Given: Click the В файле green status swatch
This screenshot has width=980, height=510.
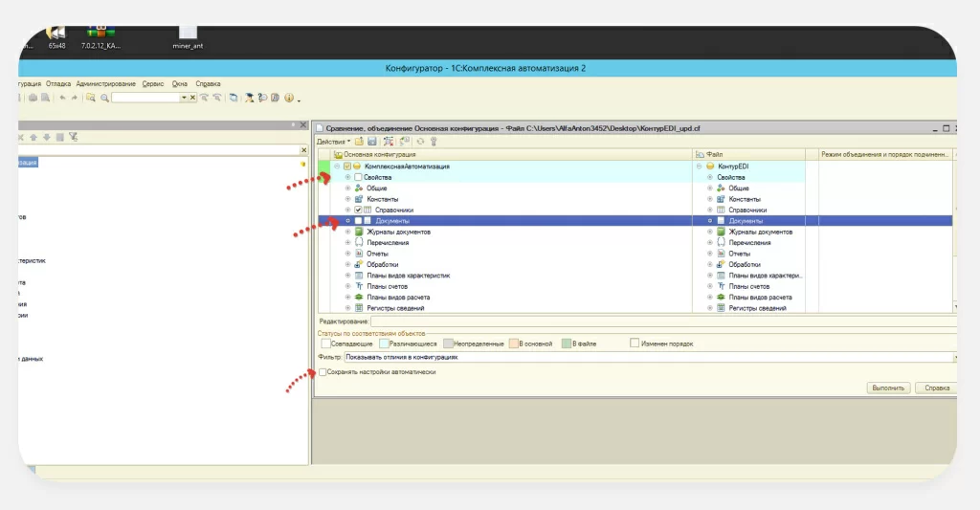Looking at the screenshot, I should tap(567, 343).
